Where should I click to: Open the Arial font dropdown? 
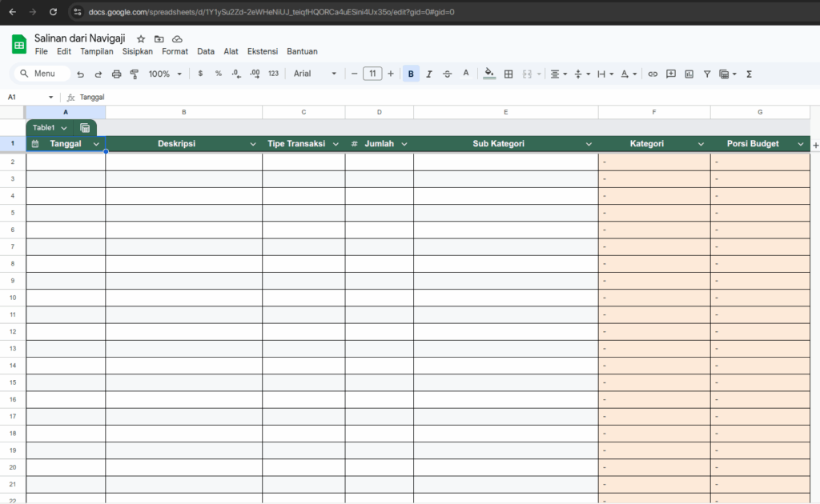(x=315, y=74)
